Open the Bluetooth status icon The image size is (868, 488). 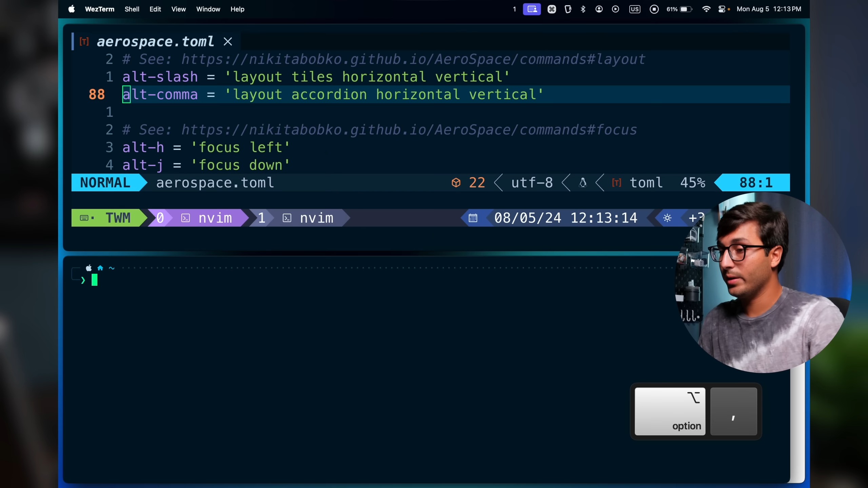[x=583, y=9]
